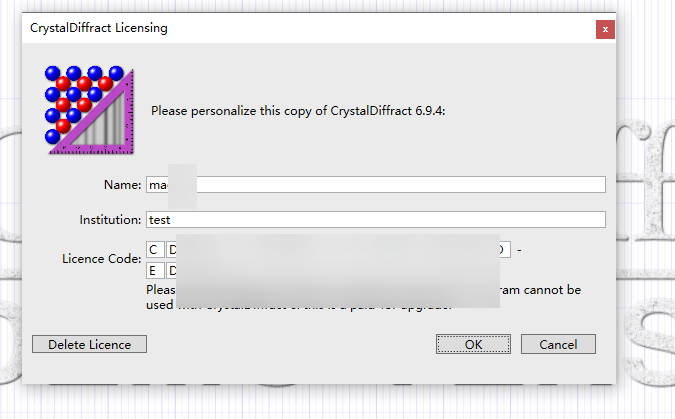Confirm the licence with the OK button

pyautogui.click(x=473, y=345)
